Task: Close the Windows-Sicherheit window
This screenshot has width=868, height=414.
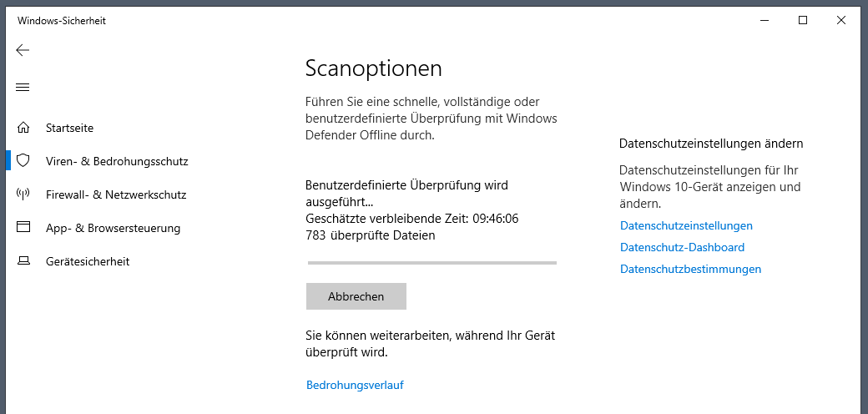Action: [841, 21]
